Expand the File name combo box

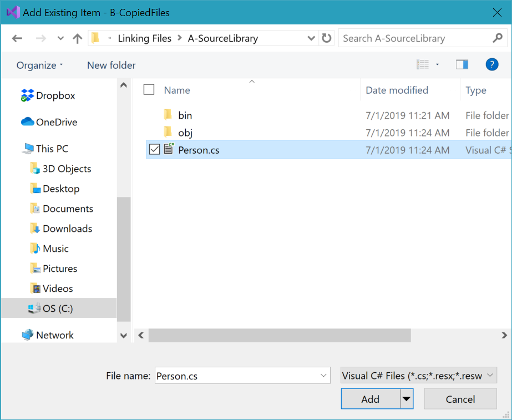coord(323,375)
